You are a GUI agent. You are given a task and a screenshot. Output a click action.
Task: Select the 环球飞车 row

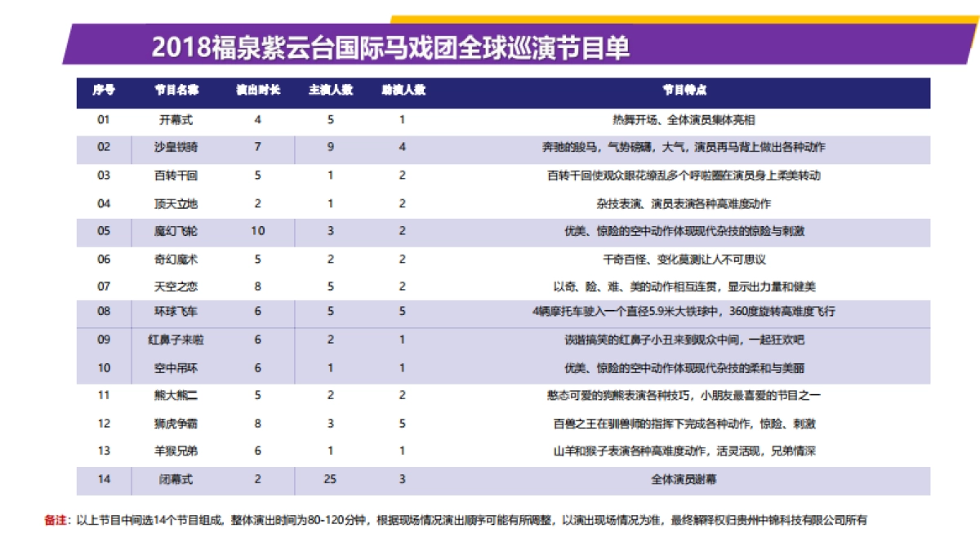[x=490, y=313]
